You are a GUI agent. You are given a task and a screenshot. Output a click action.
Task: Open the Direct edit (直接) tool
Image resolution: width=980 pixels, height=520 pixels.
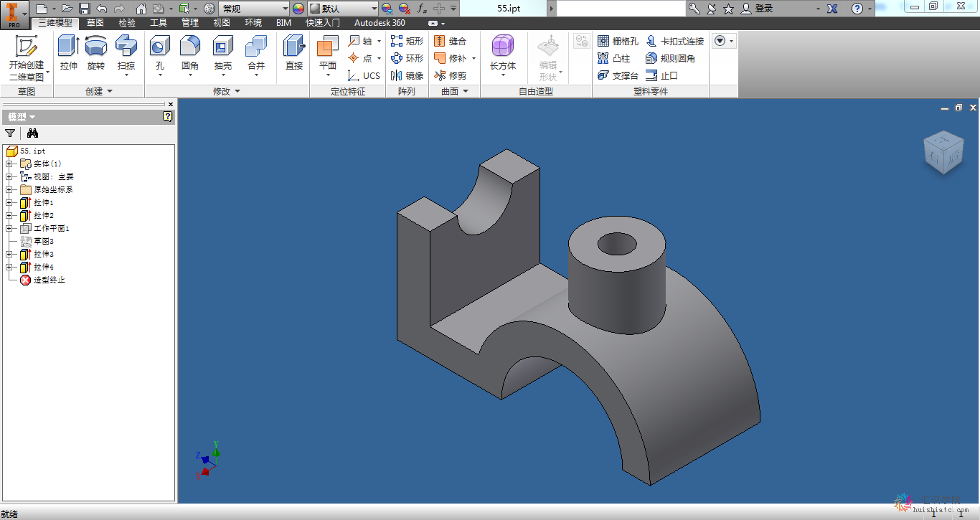click(294, 53)
